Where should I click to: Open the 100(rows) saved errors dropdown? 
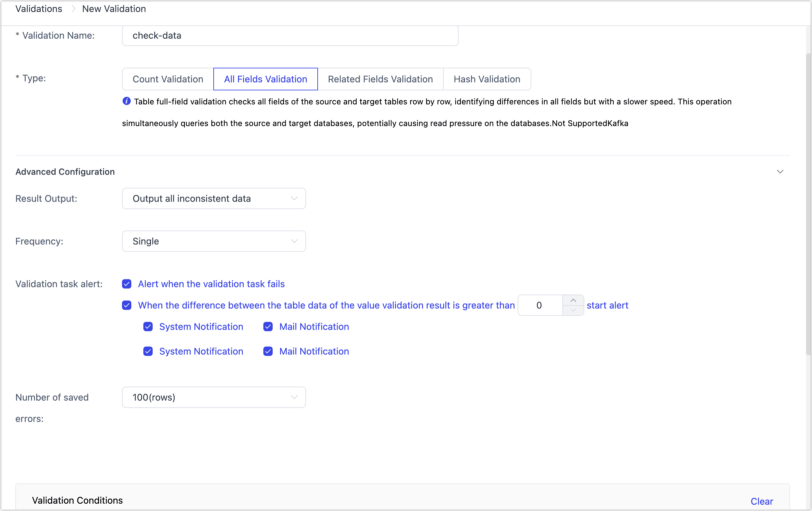tap(214, 397)
